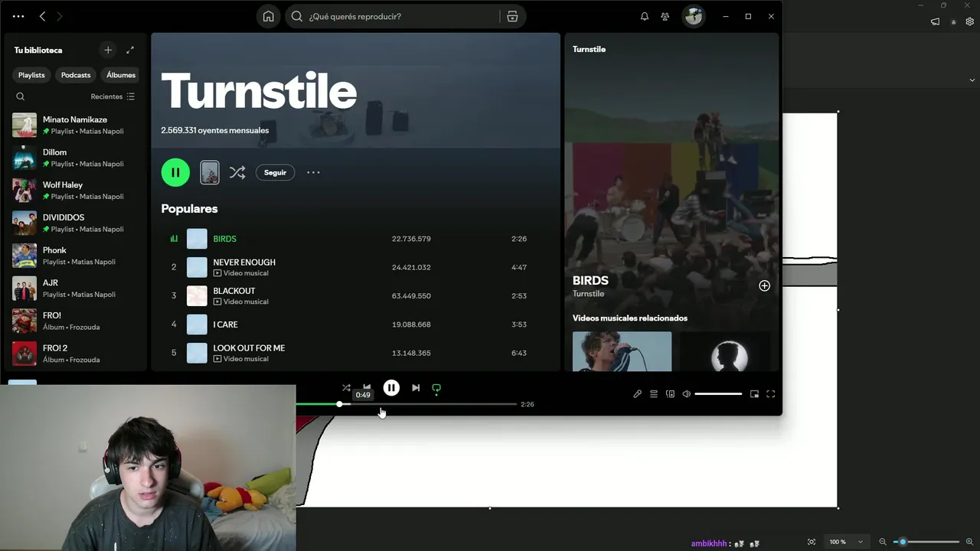Switch to full screen view
This screenshot has width=980, height=551.
pyautogui.click(x=771, y=394)
